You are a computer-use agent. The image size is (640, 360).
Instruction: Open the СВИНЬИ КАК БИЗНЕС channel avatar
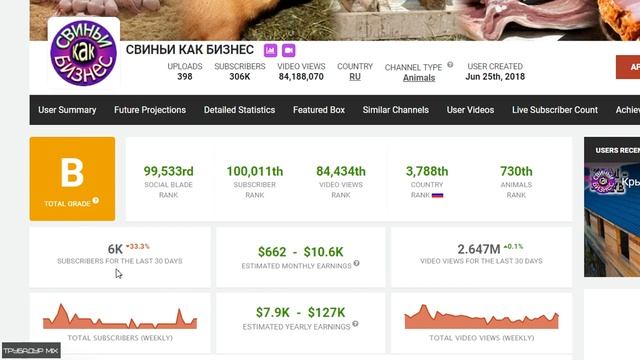point(84,53)
